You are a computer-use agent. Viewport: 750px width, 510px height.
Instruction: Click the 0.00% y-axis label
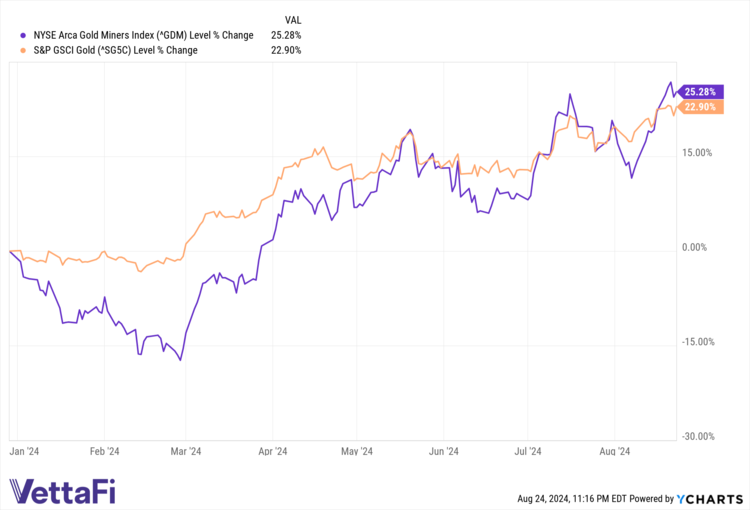pyautogui.click(x=699, y=248)
